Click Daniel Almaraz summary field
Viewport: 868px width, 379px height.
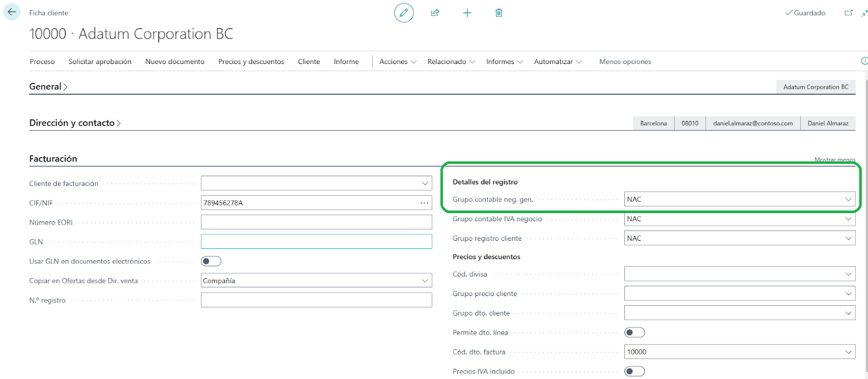pyautogui.click(x=828, y=124)
